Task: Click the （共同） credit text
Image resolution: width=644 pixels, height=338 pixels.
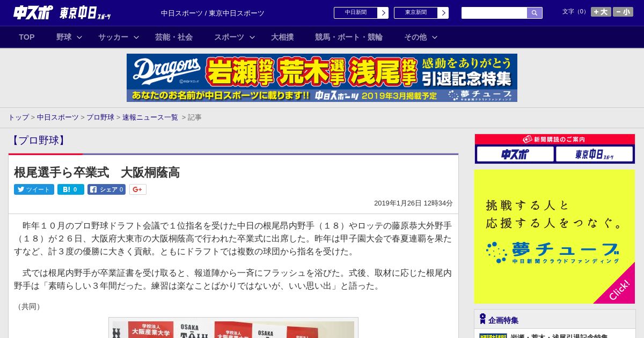Action: point(29,306)
